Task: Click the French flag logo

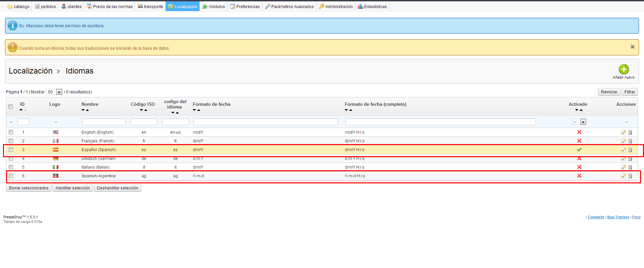Action: [56, 141]
